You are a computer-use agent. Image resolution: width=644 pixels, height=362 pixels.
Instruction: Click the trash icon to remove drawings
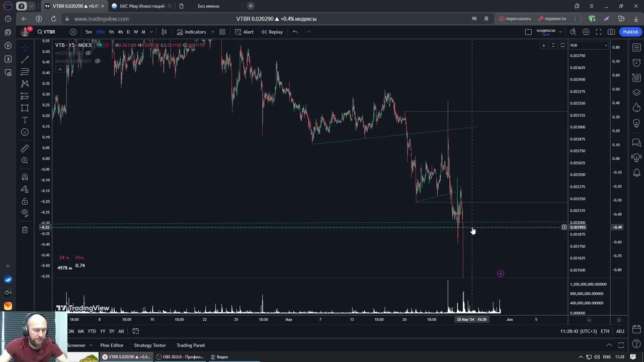pos(25,230)
